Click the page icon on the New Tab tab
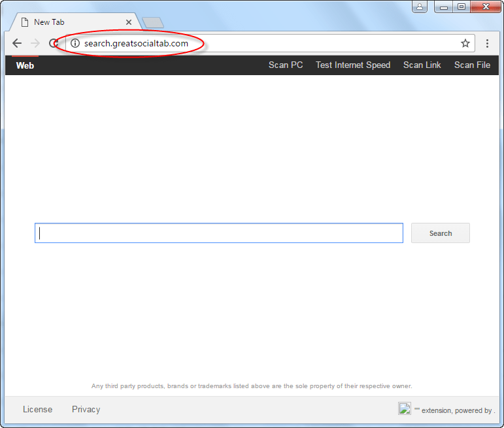 pos(25,22)
